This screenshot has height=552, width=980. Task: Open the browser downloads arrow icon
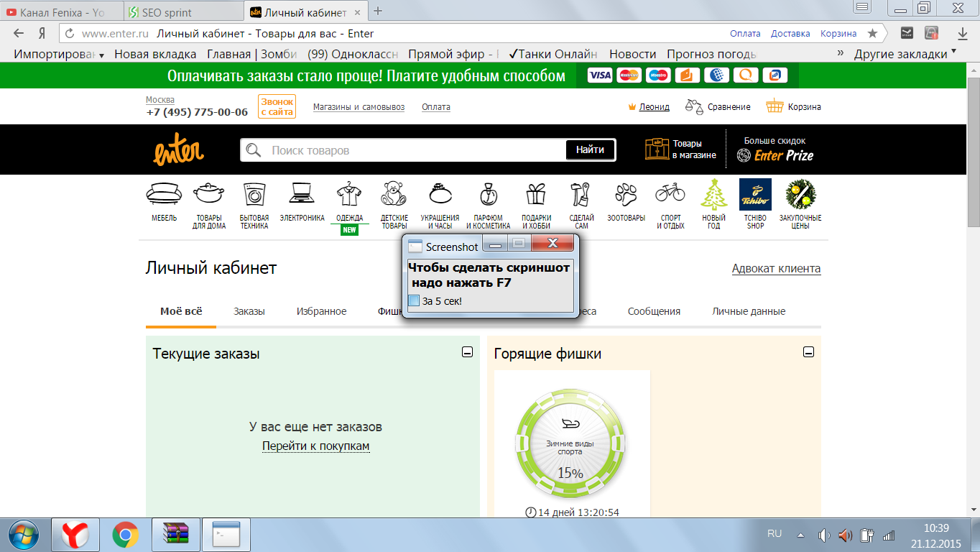(963, 33)
